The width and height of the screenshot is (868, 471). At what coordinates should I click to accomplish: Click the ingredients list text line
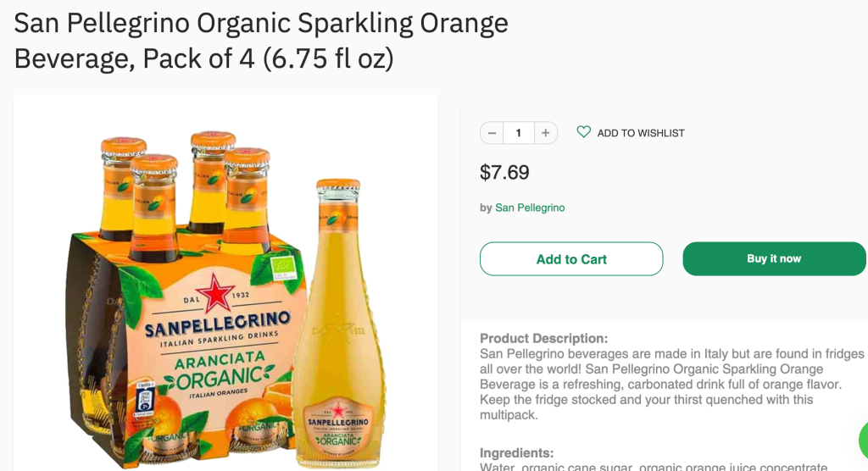coord(653,467)
